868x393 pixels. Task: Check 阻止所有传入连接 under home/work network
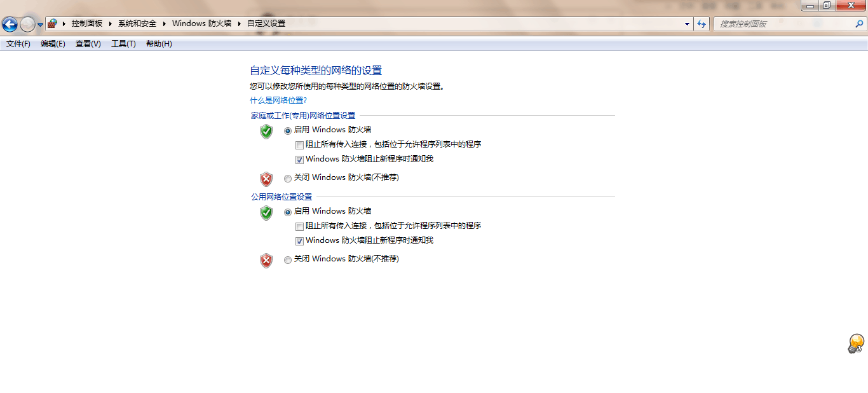tap(299, 145)
